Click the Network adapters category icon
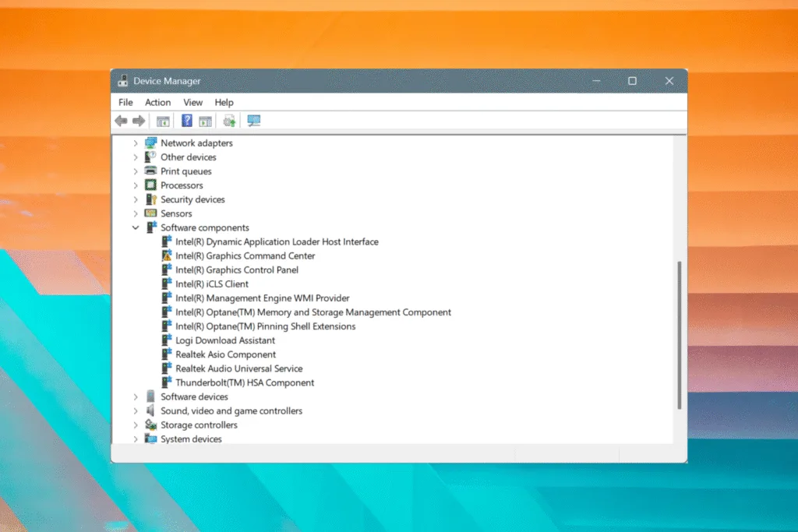 coord(150,143)
